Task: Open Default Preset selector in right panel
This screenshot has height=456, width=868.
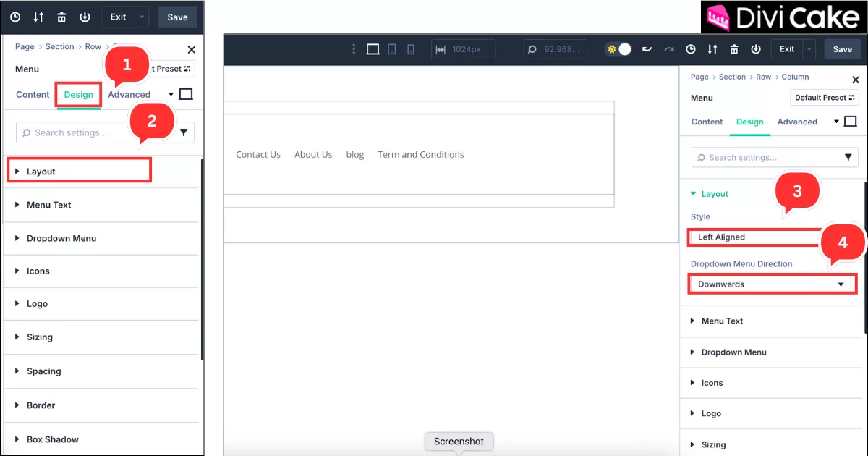Action: pyautogui.click(x=825, y=98)
